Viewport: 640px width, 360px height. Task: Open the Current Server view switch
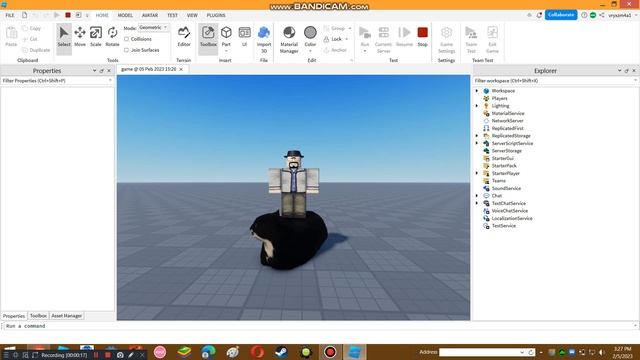pos(383,39)
